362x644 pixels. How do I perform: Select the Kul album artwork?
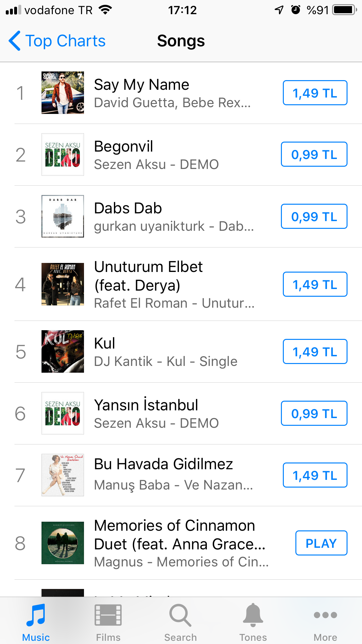click(63, 351)
